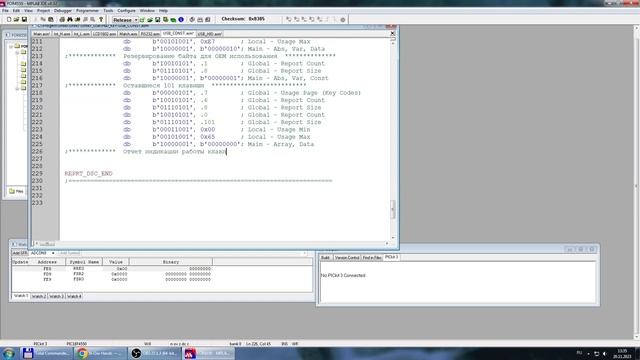Viewport: 640px width, 360px height.
Task: Click the REPRT_DSC_END label in code
Action: coord(89,173)
